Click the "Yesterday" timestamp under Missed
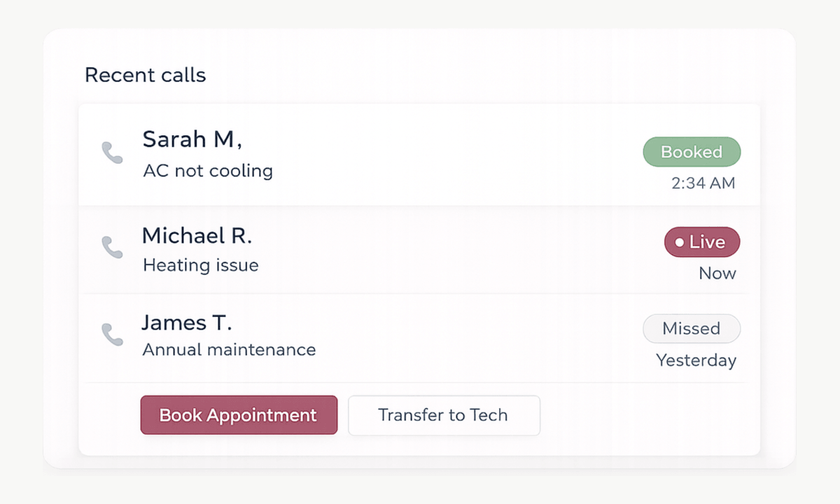The height and width of the screenshot is (504, 840). tap(696, 361)
